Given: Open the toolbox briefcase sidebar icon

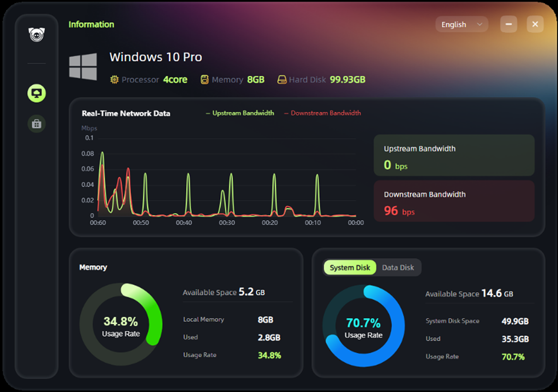Looking at the screenshot, I should pos(37,124).
